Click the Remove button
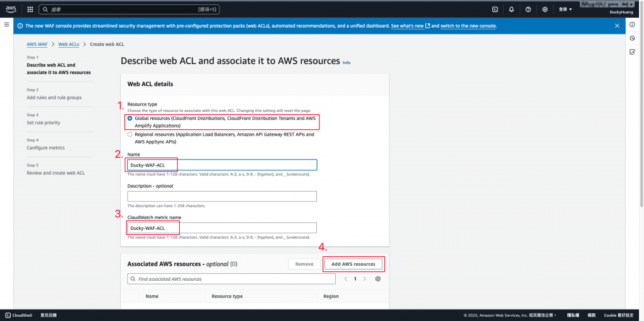The width and height of the screenshot is (644, 321). click(x=304, y=264)
